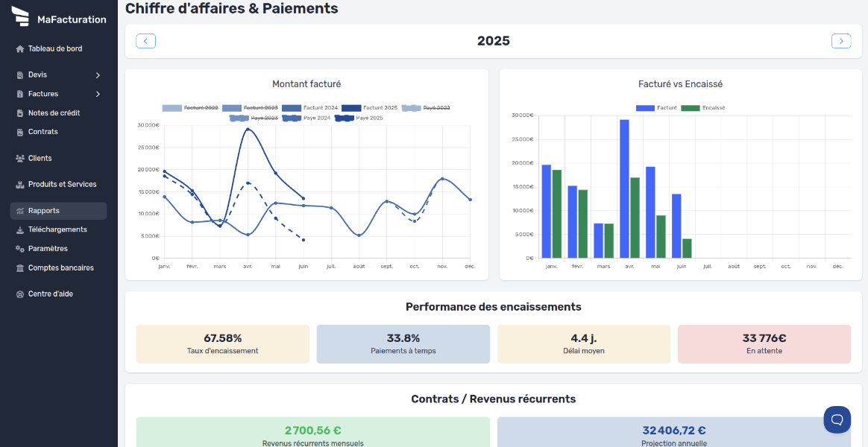The height and width of the screenshot is (447, 868).
Task: Click the Comptes bancaires bank icon
Action: click(20, 268)
